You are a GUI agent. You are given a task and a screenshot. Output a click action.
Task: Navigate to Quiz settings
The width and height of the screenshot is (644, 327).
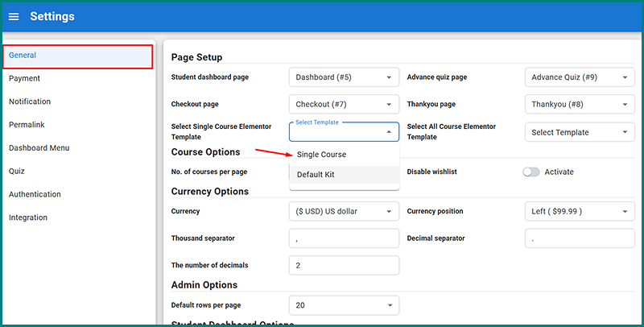(x=17, y=171)
